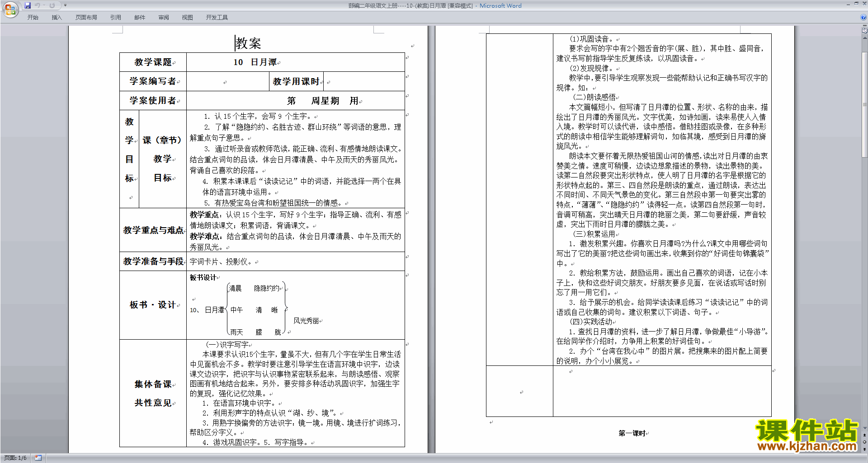Click the line (2)发现规律 on page two

(591, 69)
